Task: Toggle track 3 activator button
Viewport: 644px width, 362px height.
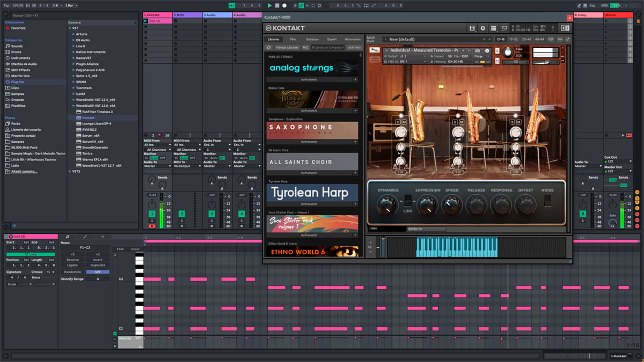Action: pyautogui.click(x=211, y=214)
